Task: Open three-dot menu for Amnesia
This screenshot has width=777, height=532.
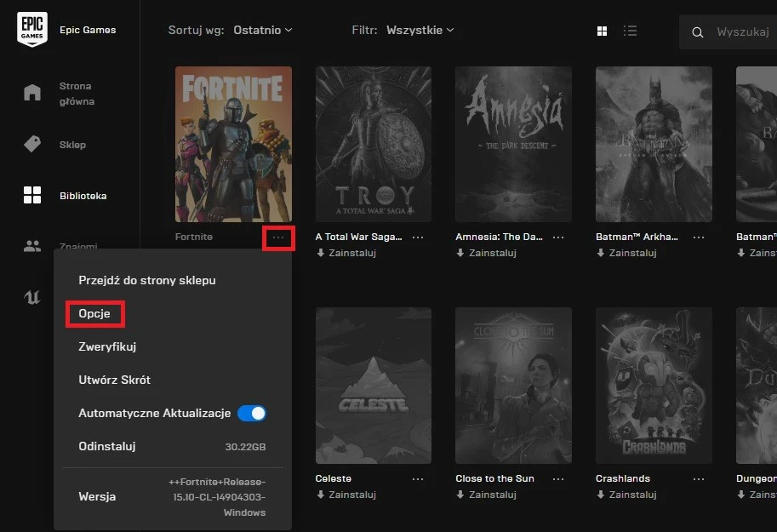Action: click(557, 237)
